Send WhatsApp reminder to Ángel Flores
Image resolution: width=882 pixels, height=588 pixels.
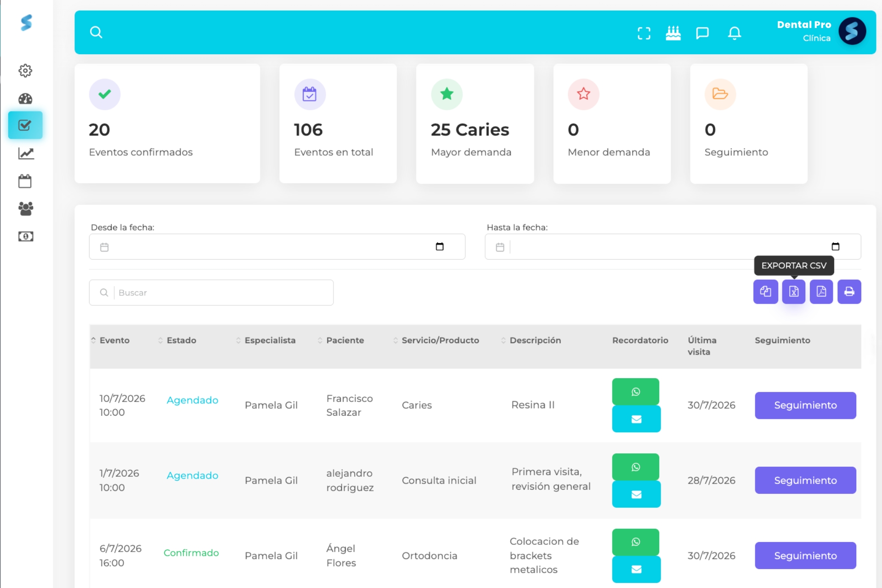pyautogui.click(x=636, y=542)
